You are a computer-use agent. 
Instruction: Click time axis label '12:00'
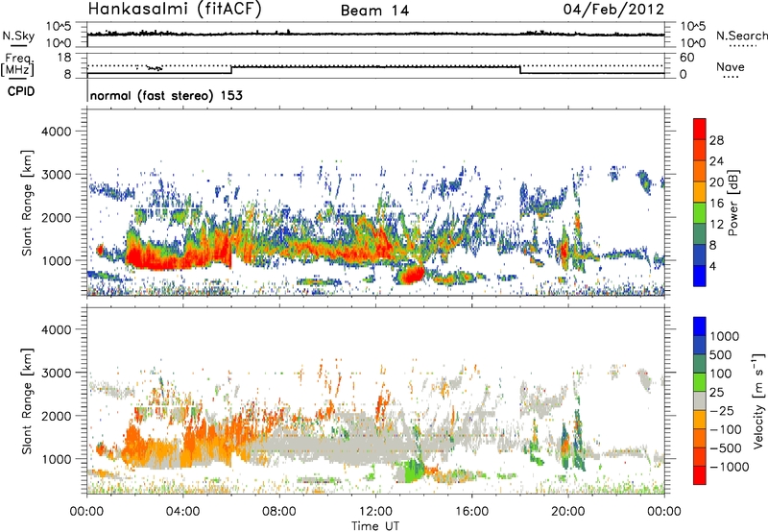[375, 512]
